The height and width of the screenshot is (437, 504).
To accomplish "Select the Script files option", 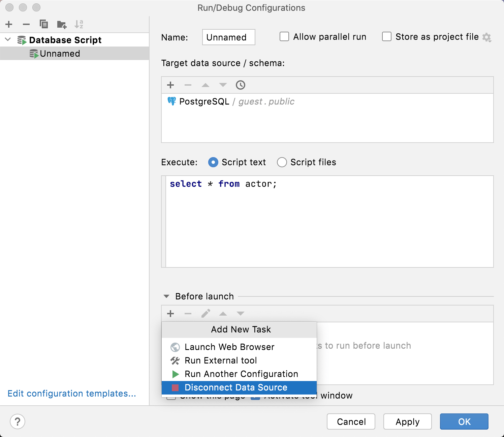I will (282, 162).
